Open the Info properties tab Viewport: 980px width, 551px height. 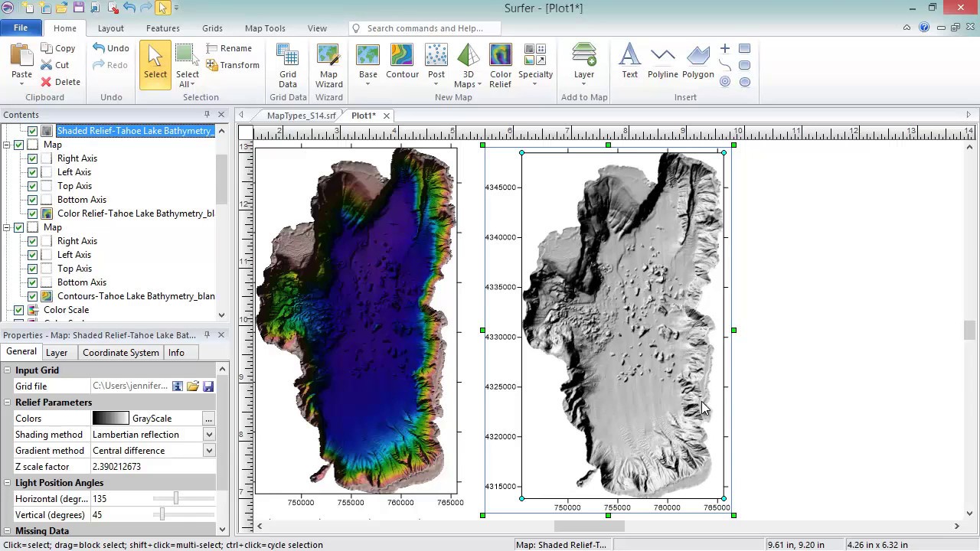coord(176,353)
